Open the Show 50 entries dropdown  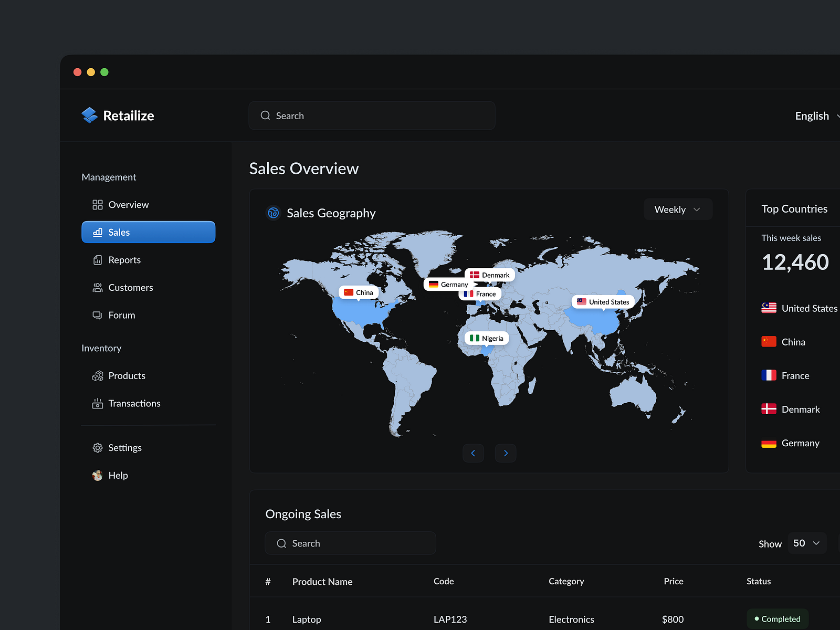tap(806, 543)
